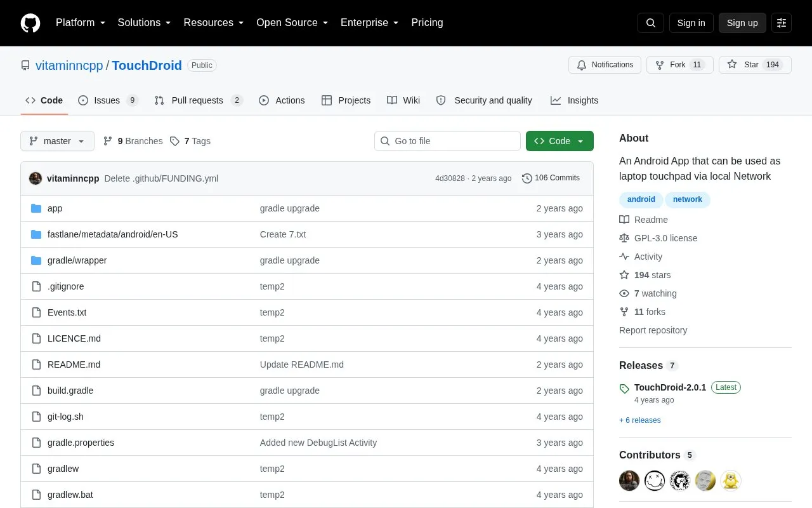Open the 9 Branches list

click(133, 141)
